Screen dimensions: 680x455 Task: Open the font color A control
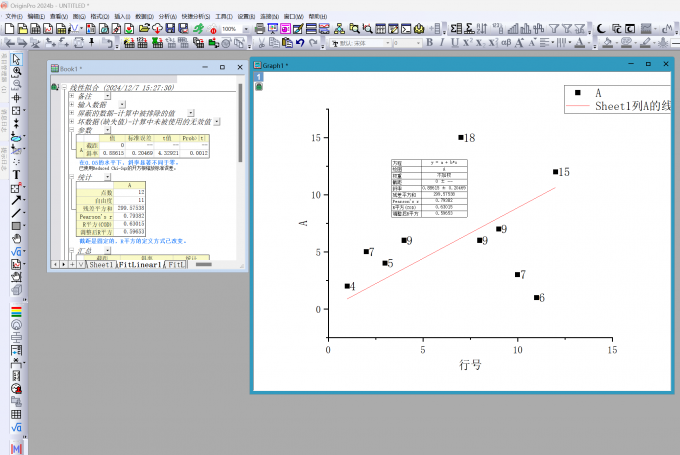coord(579,43)
